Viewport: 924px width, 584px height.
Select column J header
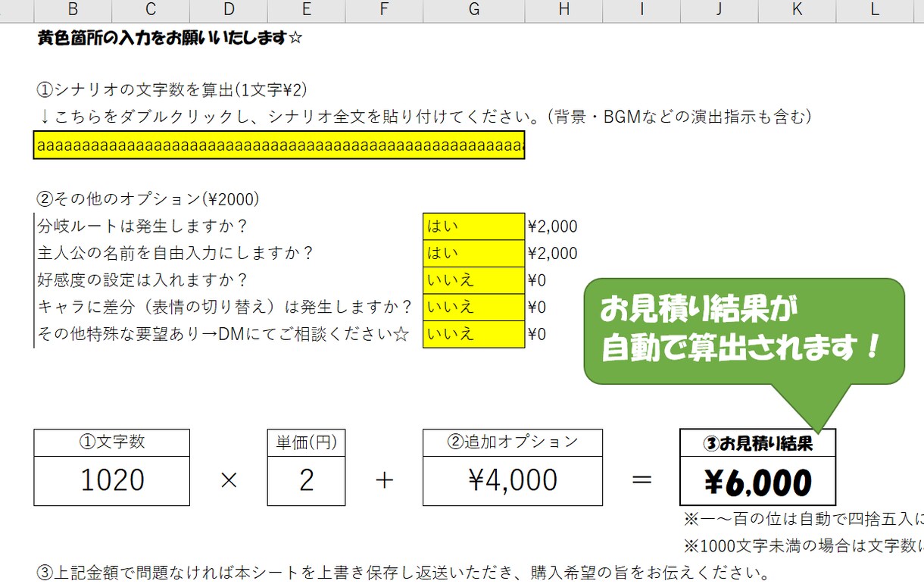(719, 10)
